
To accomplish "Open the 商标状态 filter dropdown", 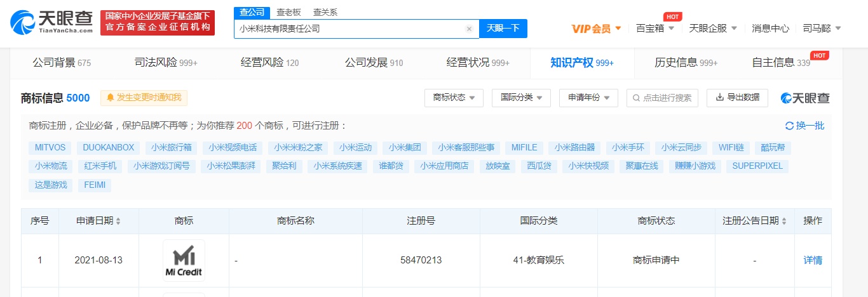I will point(454,98).
